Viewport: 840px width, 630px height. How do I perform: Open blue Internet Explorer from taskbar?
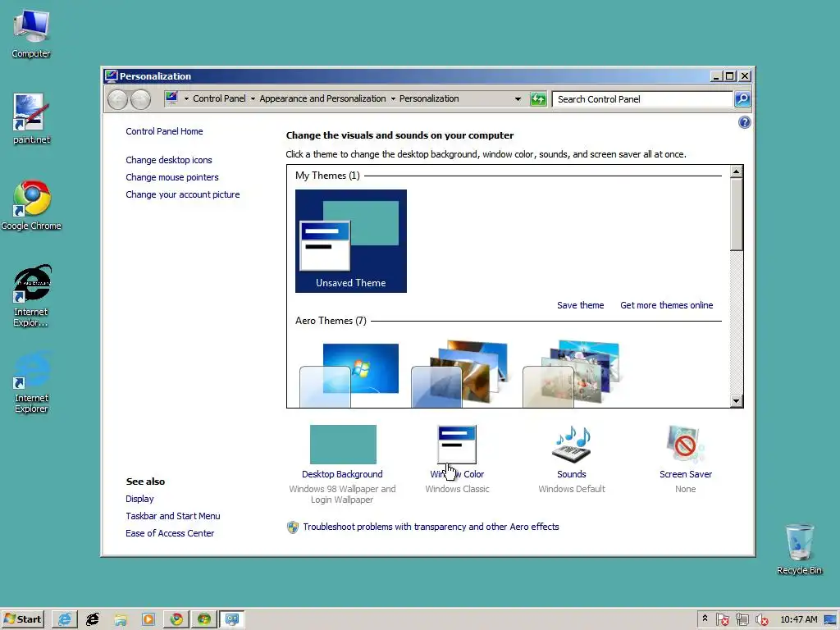point(65,619)
